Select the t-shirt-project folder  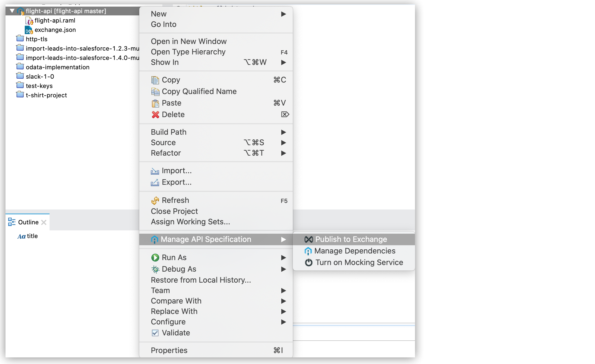coord(46,95)
